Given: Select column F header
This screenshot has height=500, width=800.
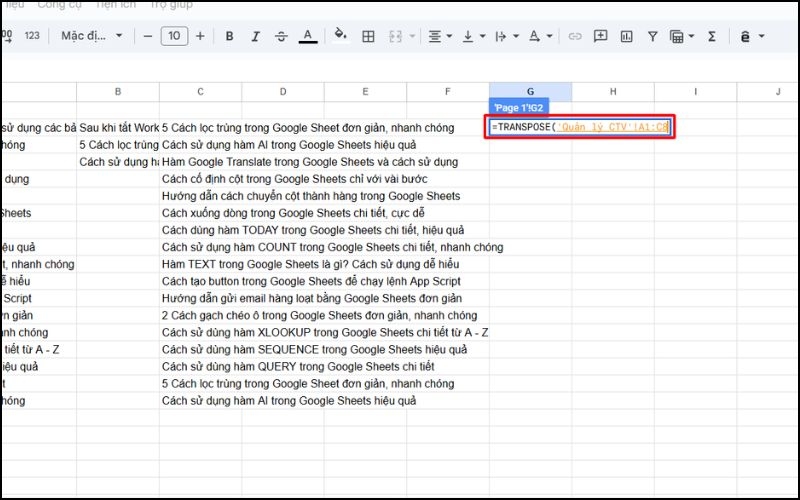Looking at the screenshot, I should coord(447,92).
